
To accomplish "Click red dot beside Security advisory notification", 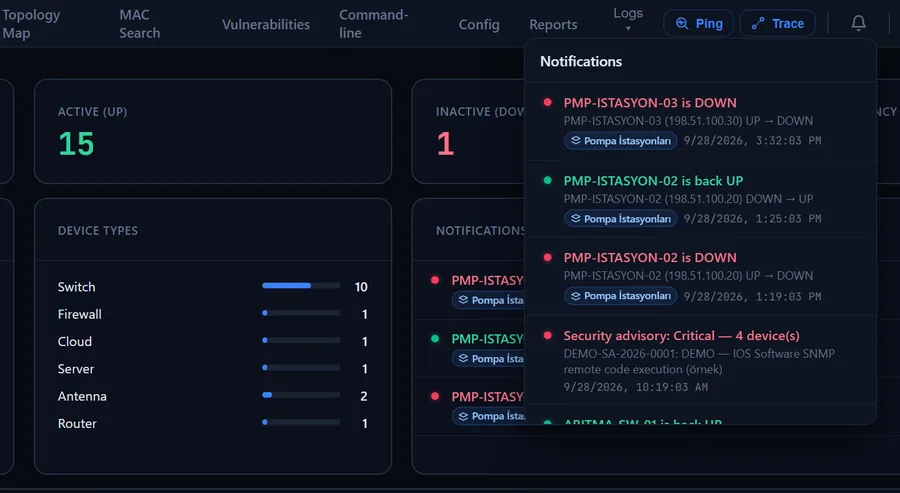I will coord(548,335).
